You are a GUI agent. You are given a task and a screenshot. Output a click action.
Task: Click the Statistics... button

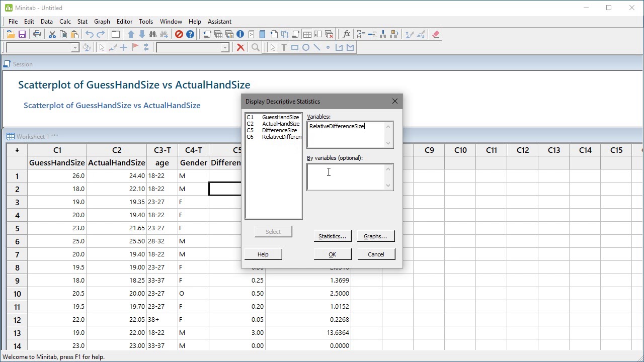click(332, 236)
